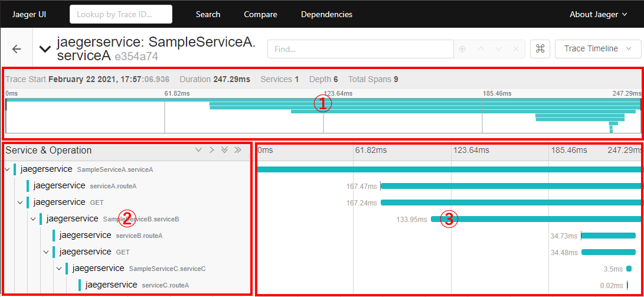Click the Depth 6 text

click(323, 79)
